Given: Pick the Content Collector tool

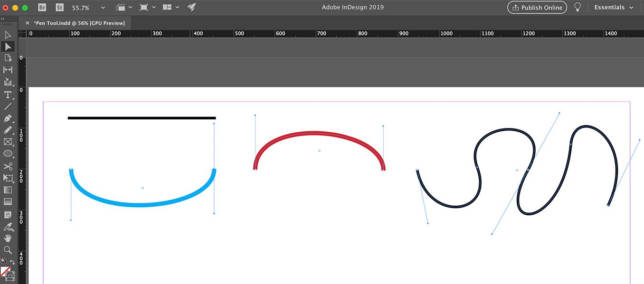Looking at the screenshot, I should coord(8,82).
